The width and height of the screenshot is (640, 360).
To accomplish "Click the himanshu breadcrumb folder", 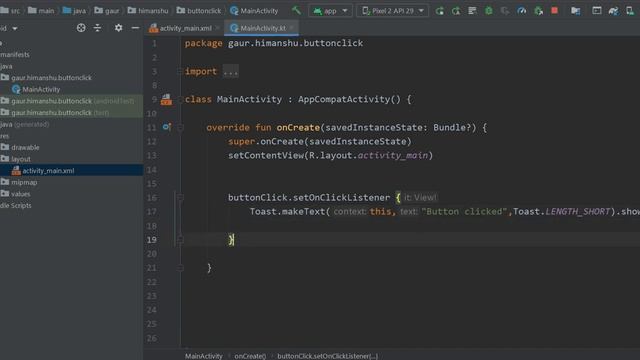I will pyautogui.click(x=148, y=11).
